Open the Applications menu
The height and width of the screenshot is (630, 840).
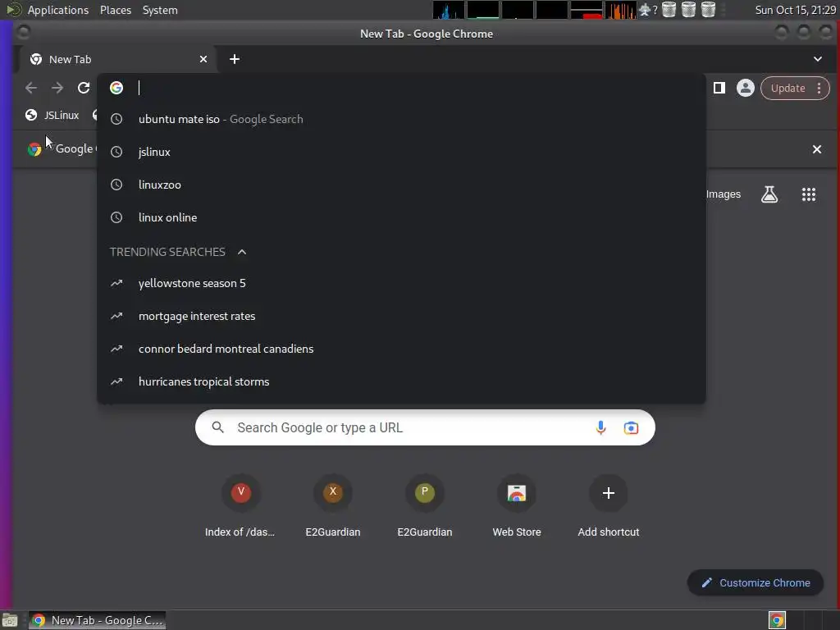pyautogui.click(x=58, y=10)
